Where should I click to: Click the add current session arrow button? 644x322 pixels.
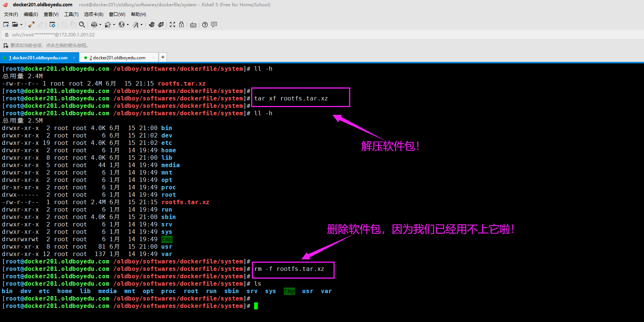(x=6, y=46)
